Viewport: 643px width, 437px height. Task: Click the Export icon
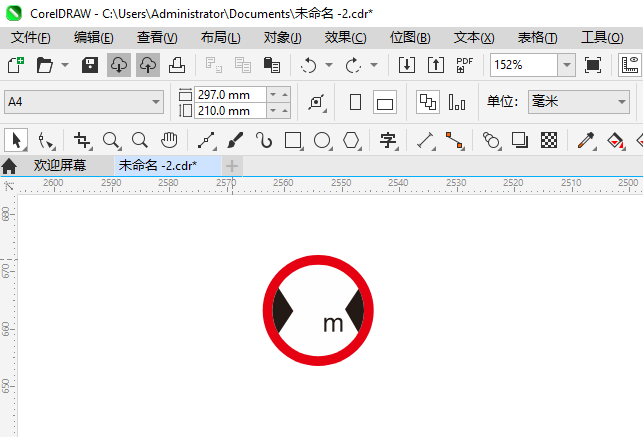coord(436,65)
